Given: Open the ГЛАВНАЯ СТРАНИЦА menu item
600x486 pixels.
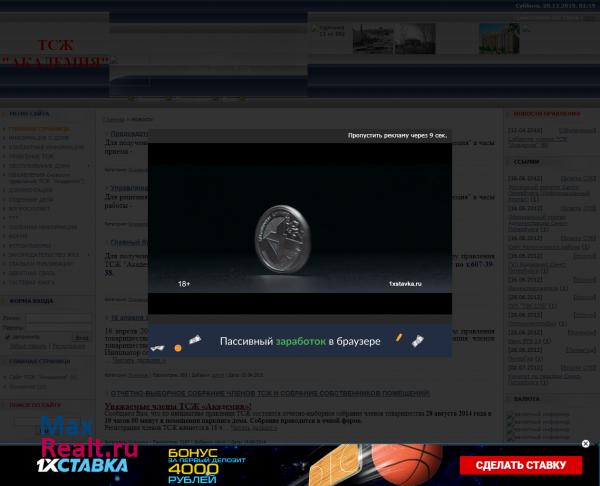Looking at the screenshot, I should (39, 129).
